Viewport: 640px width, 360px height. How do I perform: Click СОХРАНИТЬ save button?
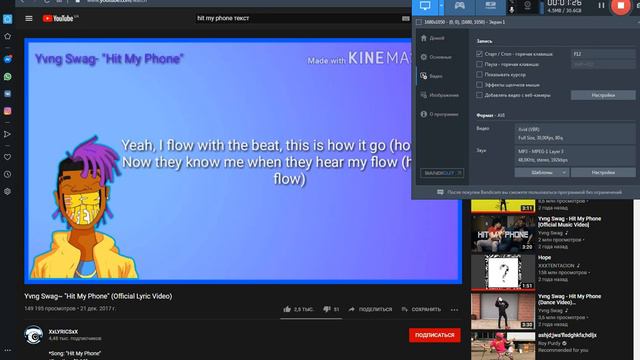coord(421,309)
